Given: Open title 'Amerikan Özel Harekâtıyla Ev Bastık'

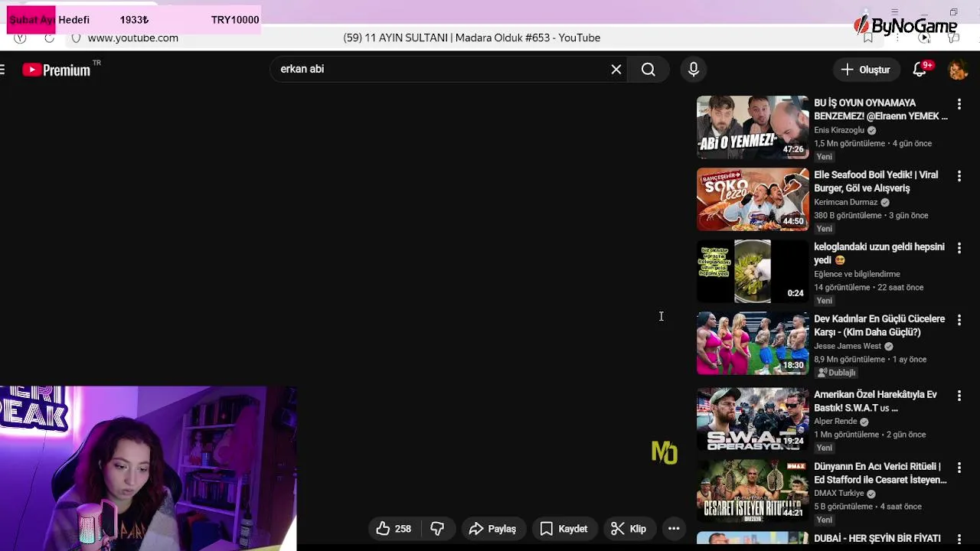Looking at the screenshot, I should 875,401.
